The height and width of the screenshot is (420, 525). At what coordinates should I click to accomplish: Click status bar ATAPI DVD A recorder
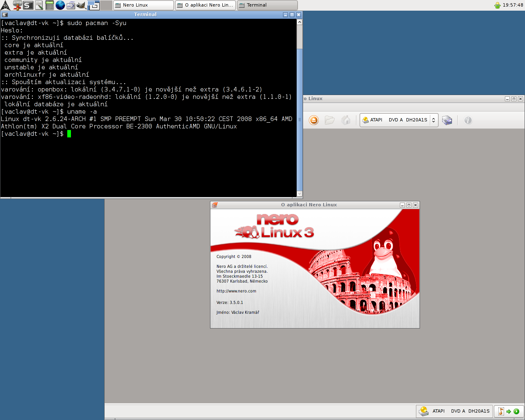pyautogui.click(x=455, y=411)
